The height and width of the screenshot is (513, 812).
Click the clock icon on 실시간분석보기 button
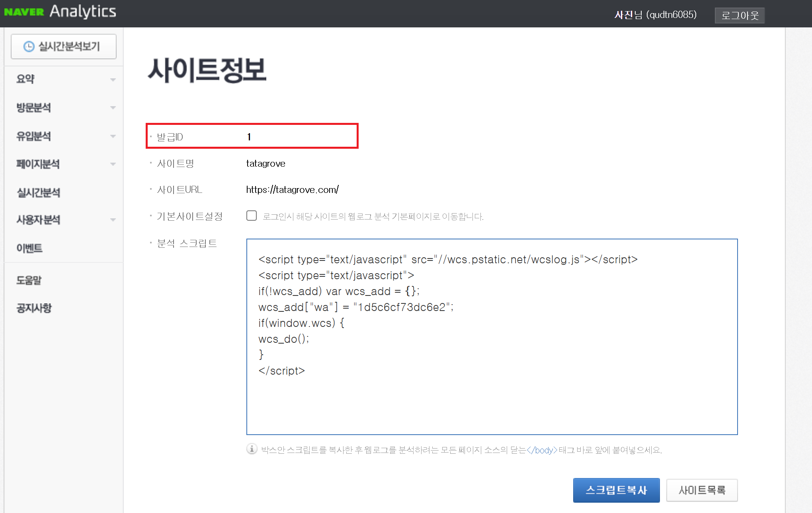tap(28, 46)
